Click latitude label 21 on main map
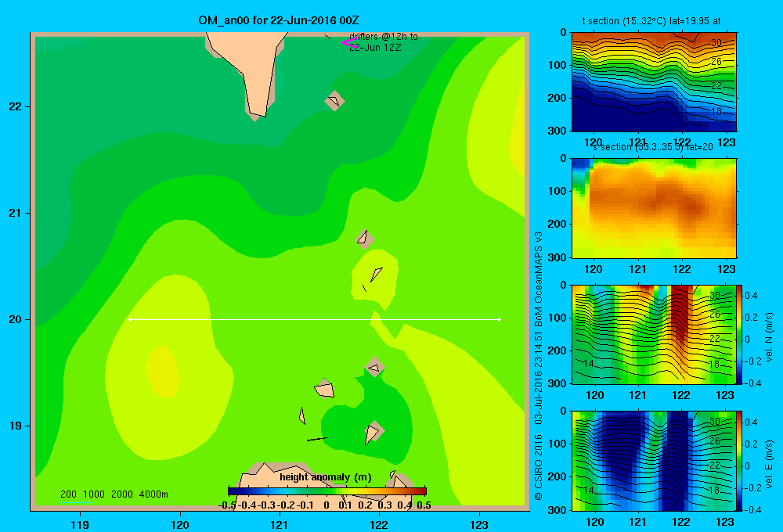 pos(16,213)
